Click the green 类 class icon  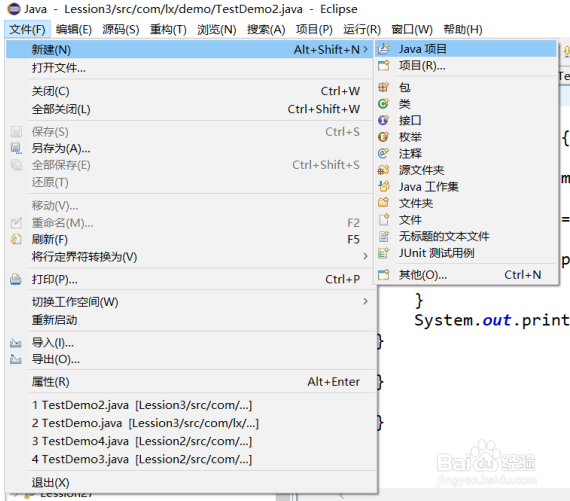(384, 104)
